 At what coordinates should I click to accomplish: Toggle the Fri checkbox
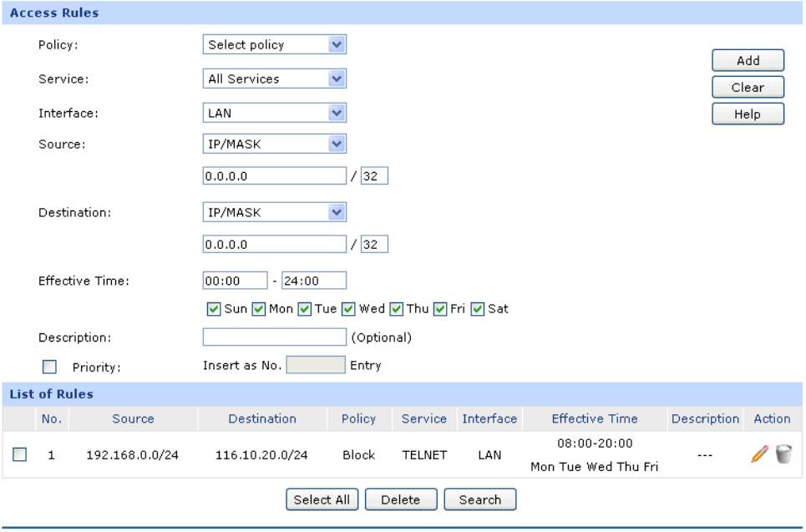(x=440, y=310)
